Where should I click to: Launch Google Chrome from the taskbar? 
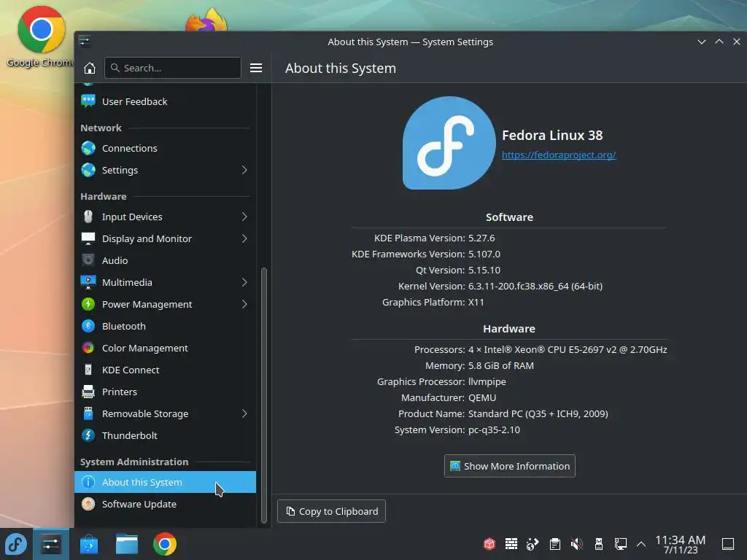(165, 544)
